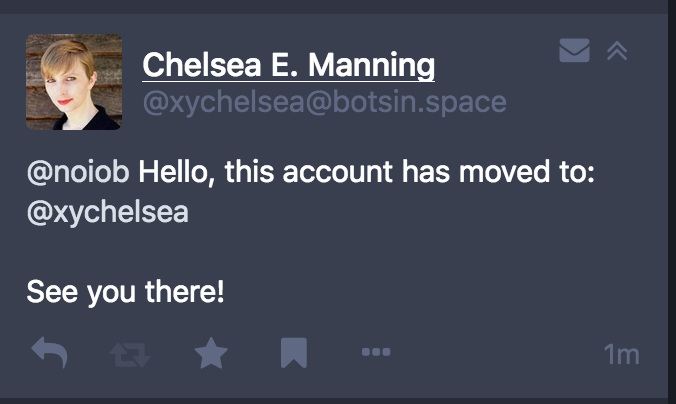Expand the thread using the double chevron

(617, 50)
